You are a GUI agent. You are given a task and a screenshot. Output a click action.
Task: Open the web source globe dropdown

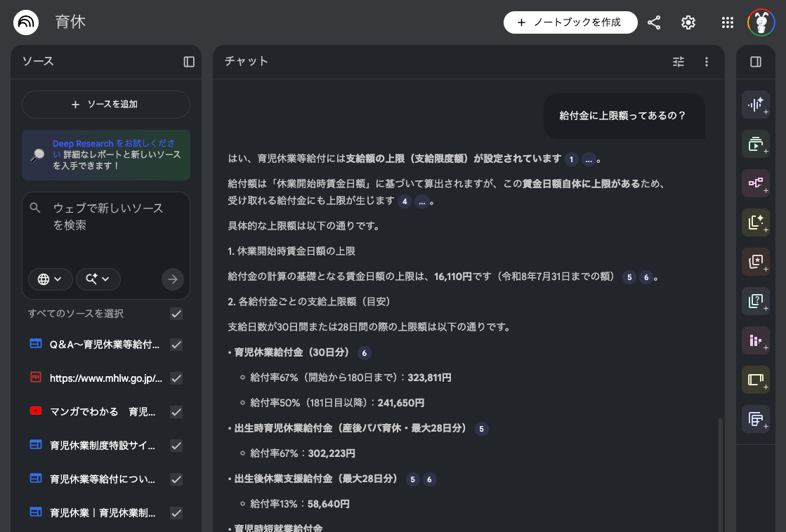(x=50, y=279)
